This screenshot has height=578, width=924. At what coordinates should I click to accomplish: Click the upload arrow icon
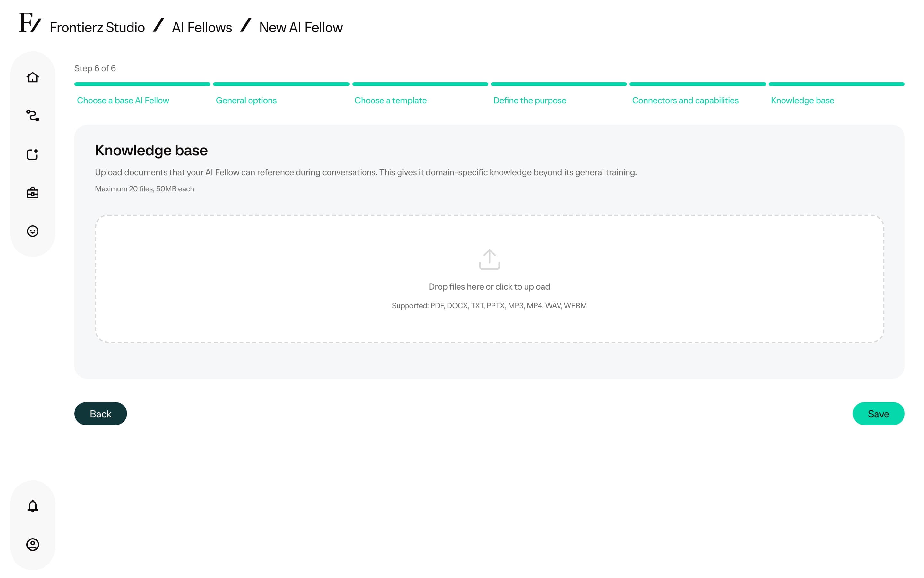click(x=489, y=259)
